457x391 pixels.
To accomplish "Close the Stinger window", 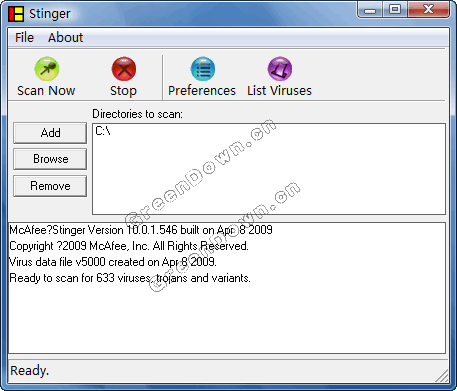I will click(x=428, y=10).
